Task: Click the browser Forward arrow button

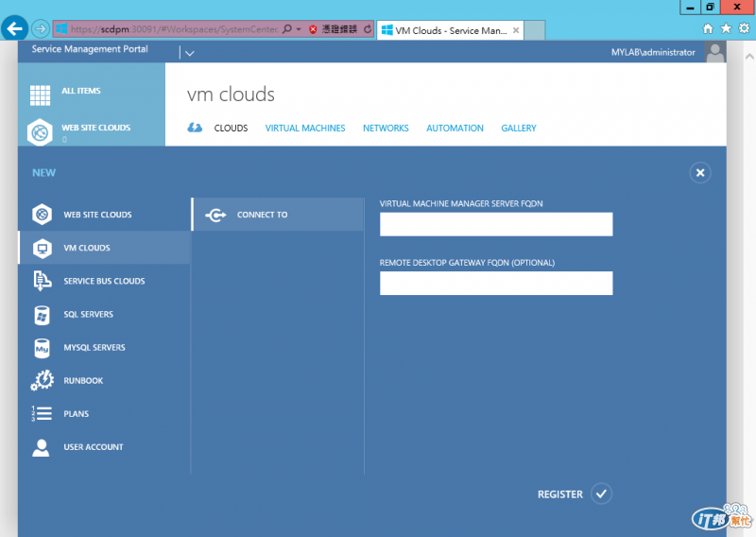Action: (x=41, y=29)
